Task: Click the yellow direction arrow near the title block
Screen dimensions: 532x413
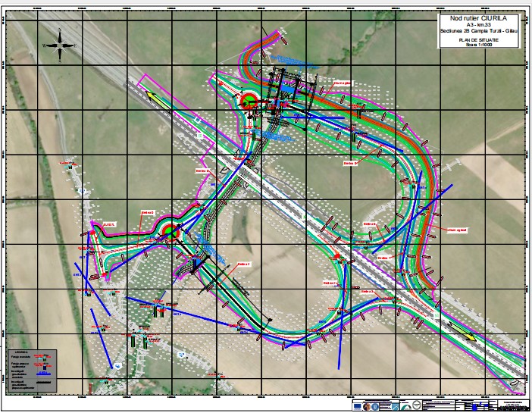Action: pyautogui.click(x=462, y=331)
